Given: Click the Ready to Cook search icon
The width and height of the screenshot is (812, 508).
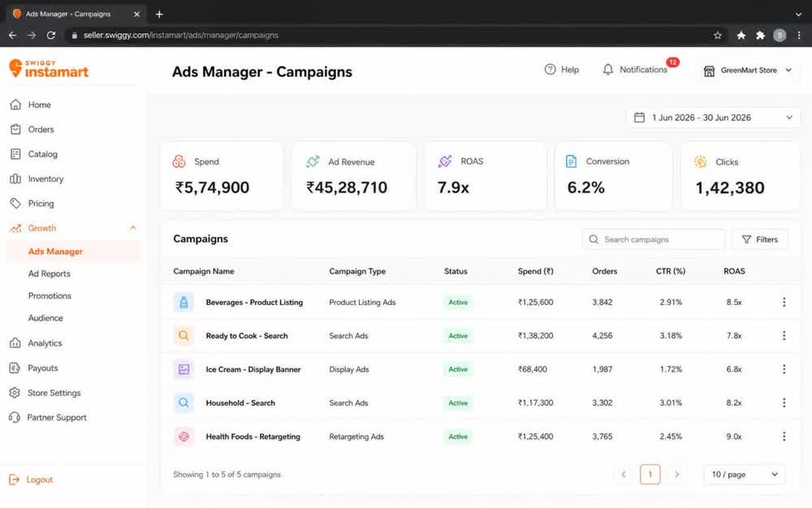Looking at the screenshot, I should [x=184, y=336].
